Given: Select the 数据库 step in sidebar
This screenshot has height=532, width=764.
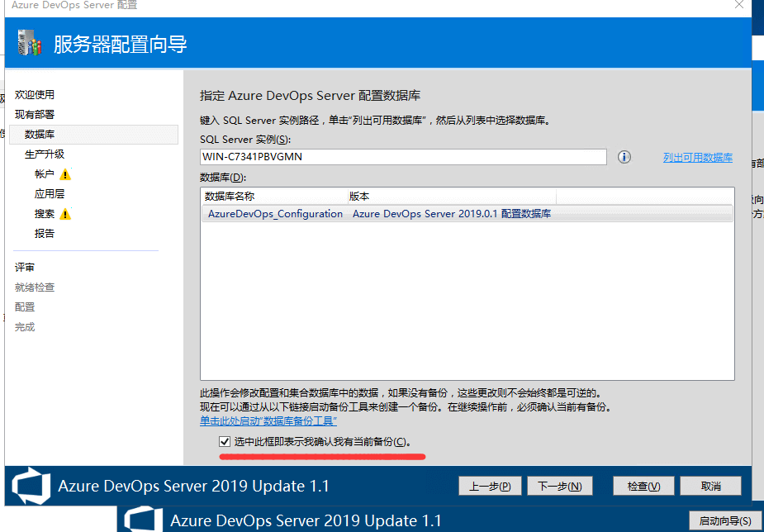Looking at the screenshot, I should coord(40,134).
